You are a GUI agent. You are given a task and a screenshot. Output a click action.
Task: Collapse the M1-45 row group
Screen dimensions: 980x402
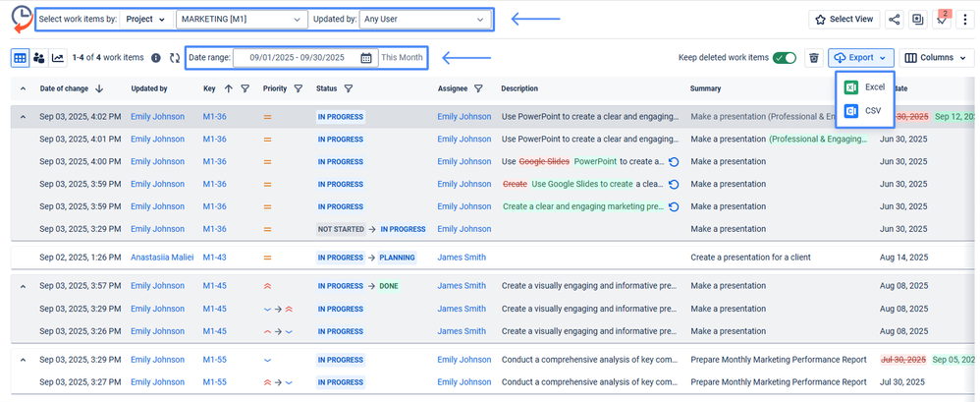(x=23, y=286)
